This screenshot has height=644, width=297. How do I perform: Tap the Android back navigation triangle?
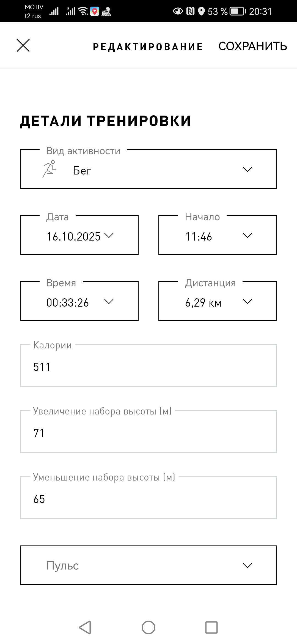coord(85,627)
